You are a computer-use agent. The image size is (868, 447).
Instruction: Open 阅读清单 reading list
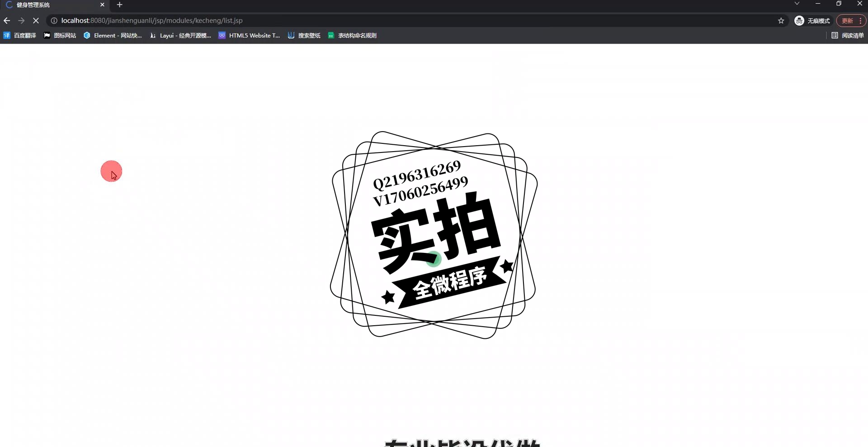click(x=848, y=35)
